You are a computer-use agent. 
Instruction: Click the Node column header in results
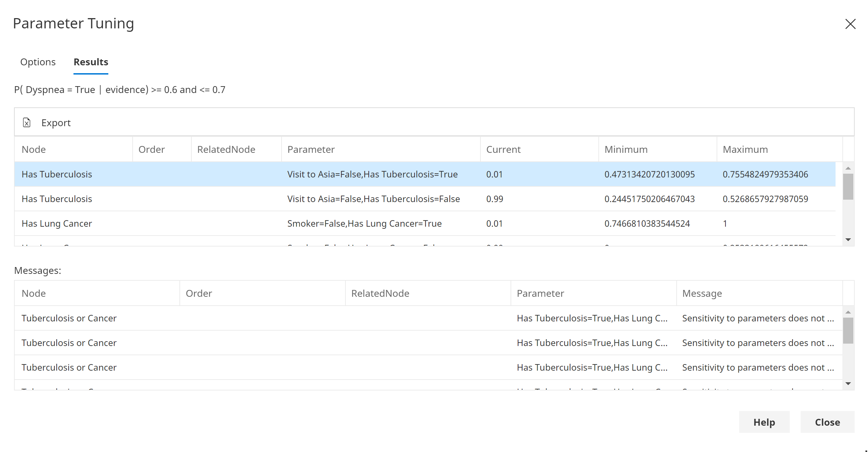coord(33,149)
